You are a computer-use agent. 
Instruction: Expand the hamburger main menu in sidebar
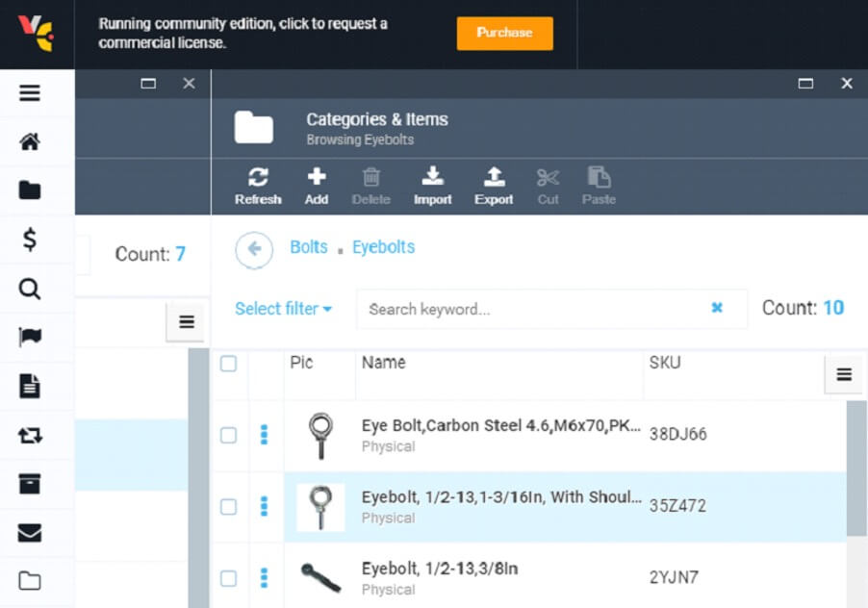click(x=30, y=93)
